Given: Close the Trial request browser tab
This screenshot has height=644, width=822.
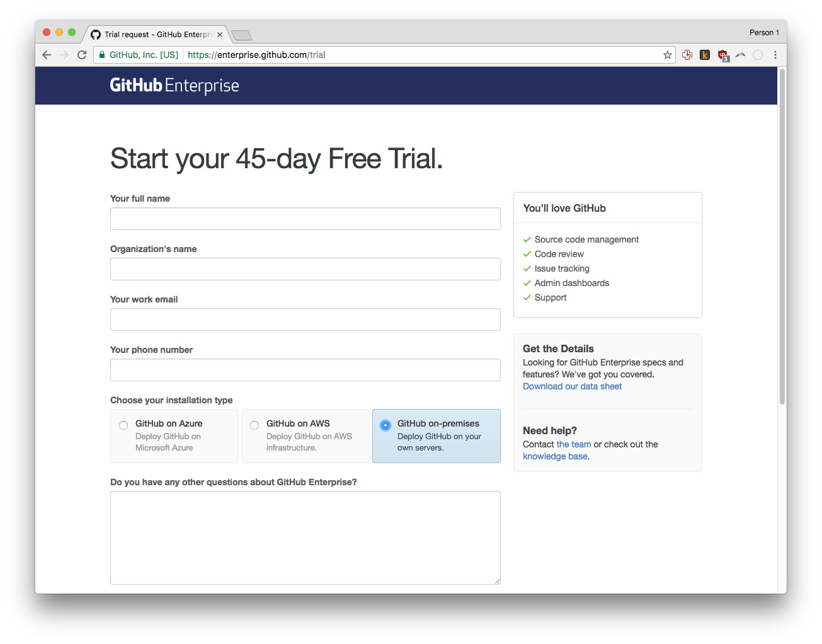Looking at the screenshot, I should (x=220, y=35).
